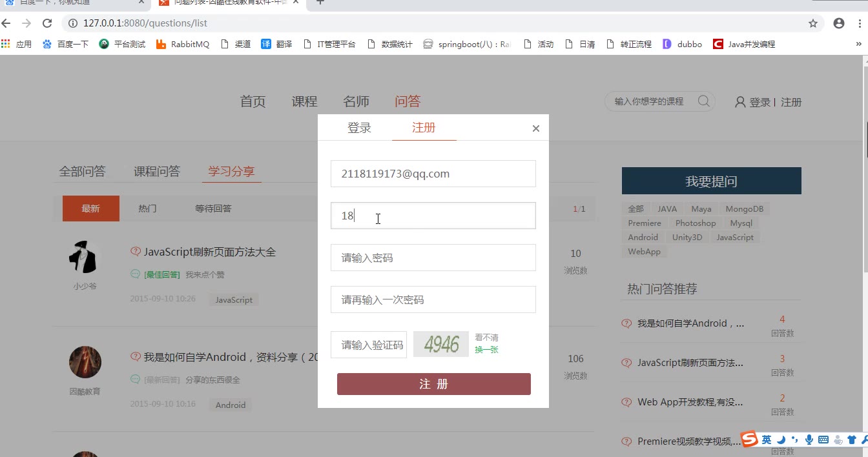Switch to the 学习分享 tab
The width and height of the screenshot is (868, 457).
pos(231,171)
